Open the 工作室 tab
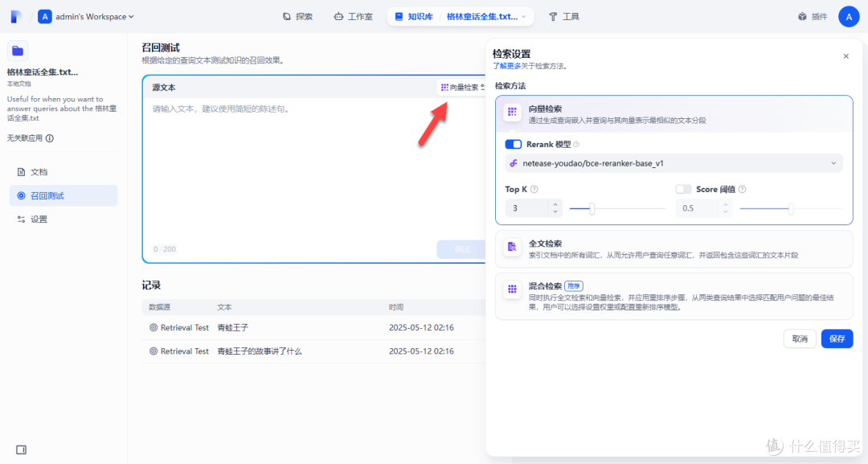The width and height of the screenshot is (868, 464). 353,17
